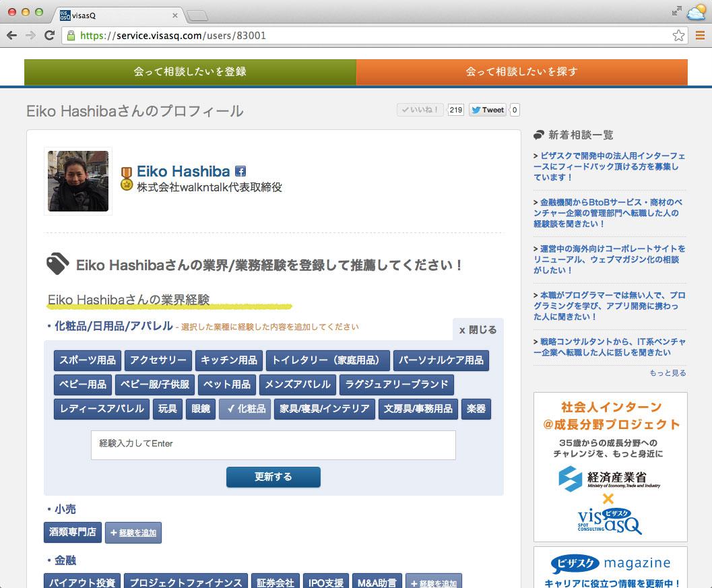
Task: Open the Chrome hamburger menu
Action: click(x=699, y=36)
